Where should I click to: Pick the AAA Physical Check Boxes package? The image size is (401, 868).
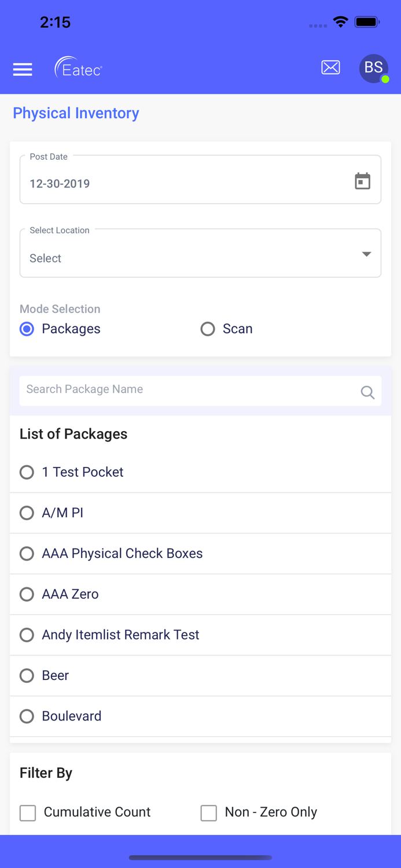27,554
